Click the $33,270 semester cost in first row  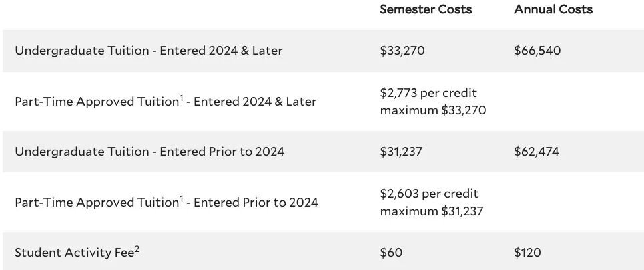(x=402, y=51)
